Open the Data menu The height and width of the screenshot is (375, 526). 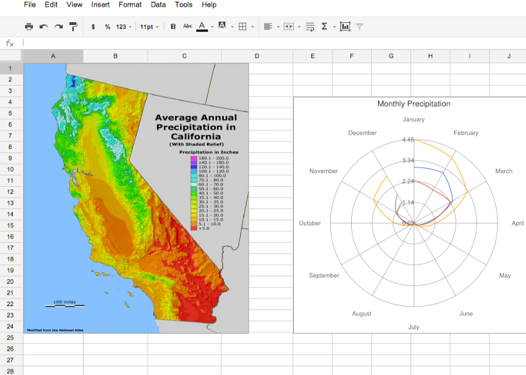(158, 5)
